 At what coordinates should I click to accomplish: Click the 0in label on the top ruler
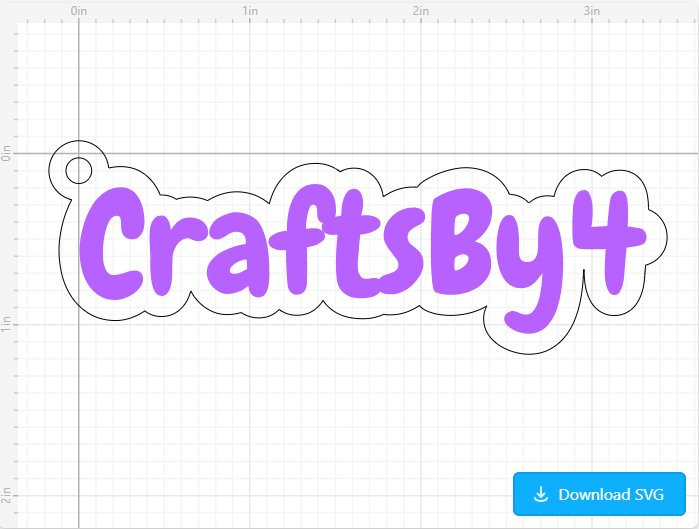79,11
